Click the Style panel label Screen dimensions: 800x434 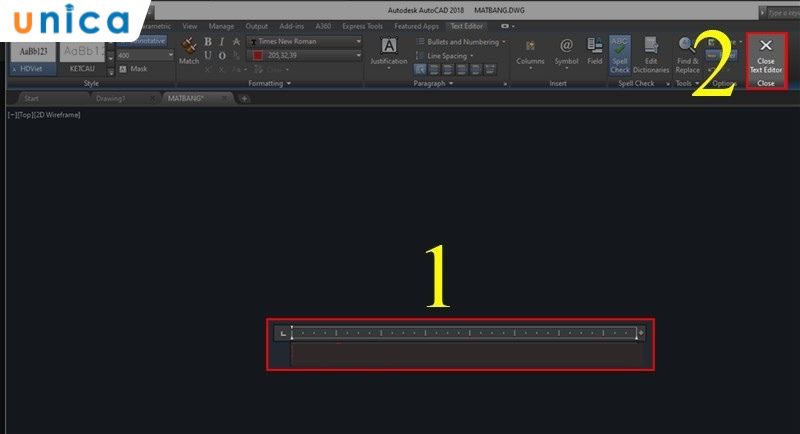click(x=91, y=83)
